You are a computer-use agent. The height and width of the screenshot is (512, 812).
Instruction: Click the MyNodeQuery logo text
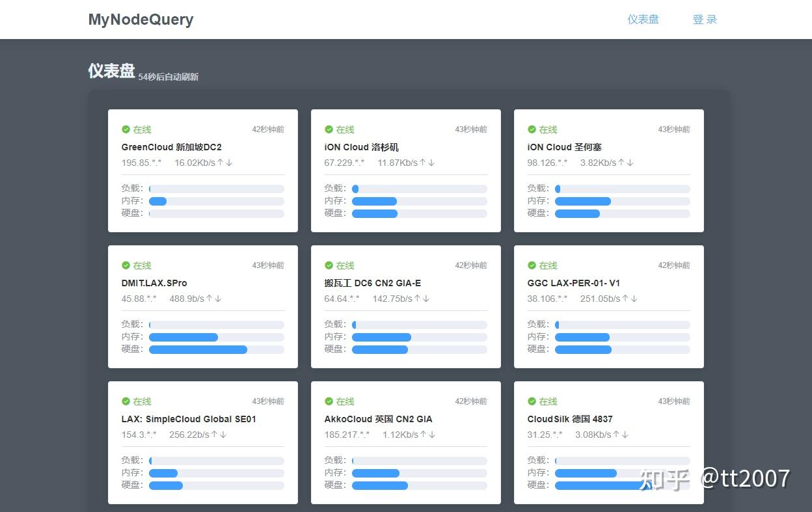(141, 20)
